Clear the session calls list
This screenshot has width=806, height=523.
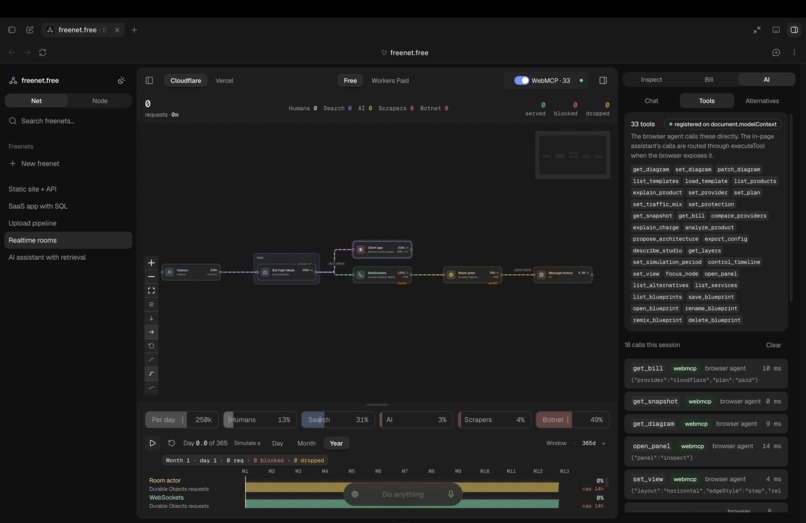(x=773, y=345)
